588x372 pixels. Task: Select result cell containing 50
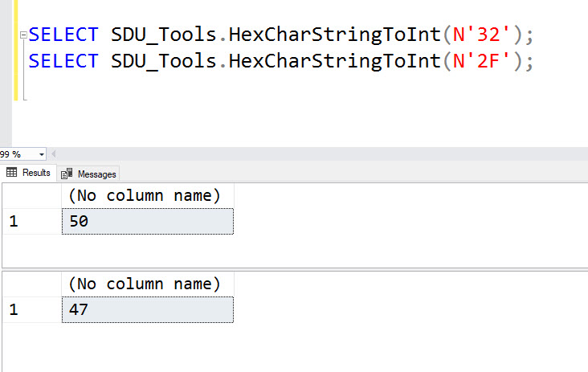tap(148, 221)
